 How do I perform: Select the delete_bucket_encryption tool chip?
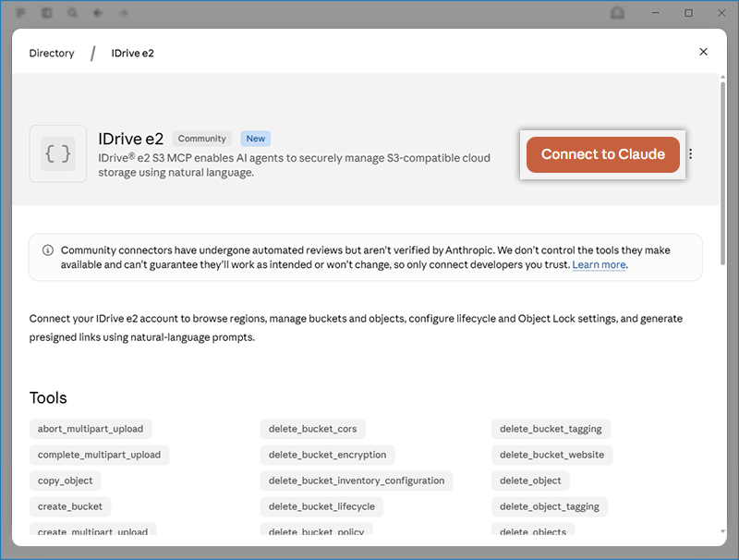coord(328,455)
